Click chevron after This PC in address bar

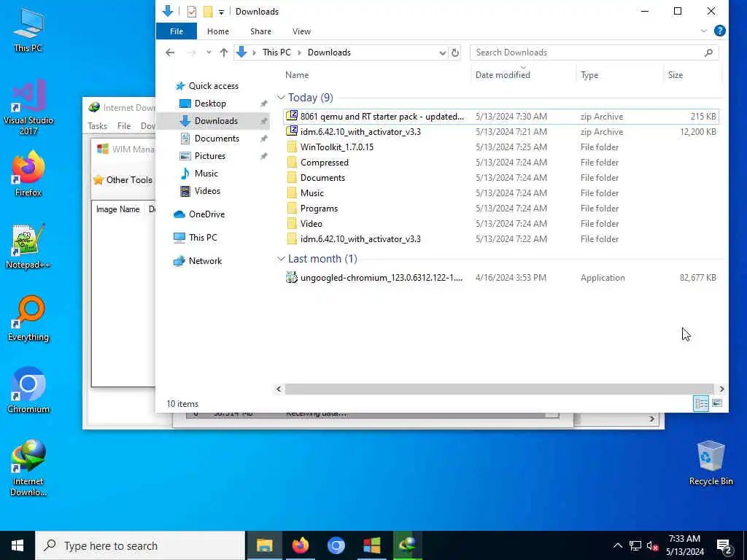pyautogui.click(x=299, y=52)
